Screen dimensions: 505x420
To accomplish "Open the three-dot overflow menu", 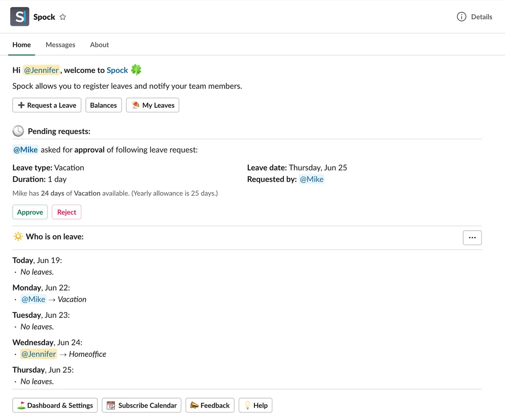I will click(x=472, y=237).
